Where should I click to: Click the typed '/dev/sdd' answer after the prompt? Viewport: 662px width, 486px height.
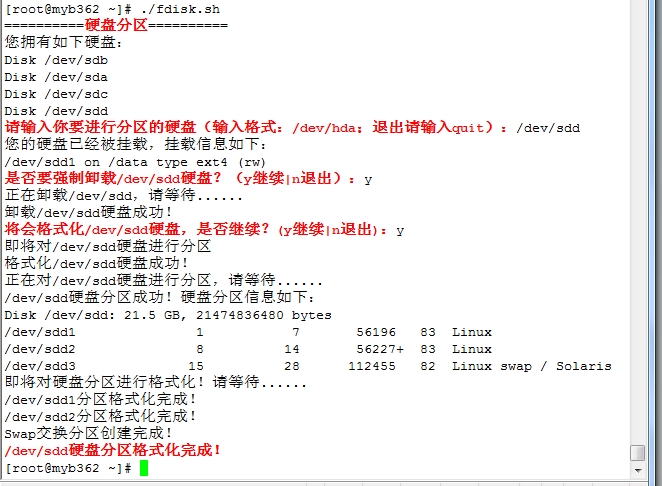[548, 128]
